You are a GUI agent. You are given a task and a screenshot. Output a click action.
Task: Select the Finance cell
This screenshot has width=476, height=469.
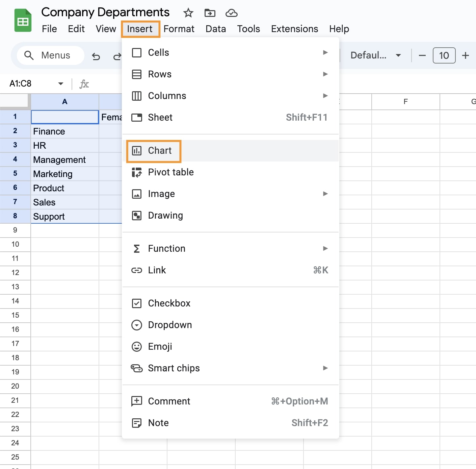[x=65, y=131]
